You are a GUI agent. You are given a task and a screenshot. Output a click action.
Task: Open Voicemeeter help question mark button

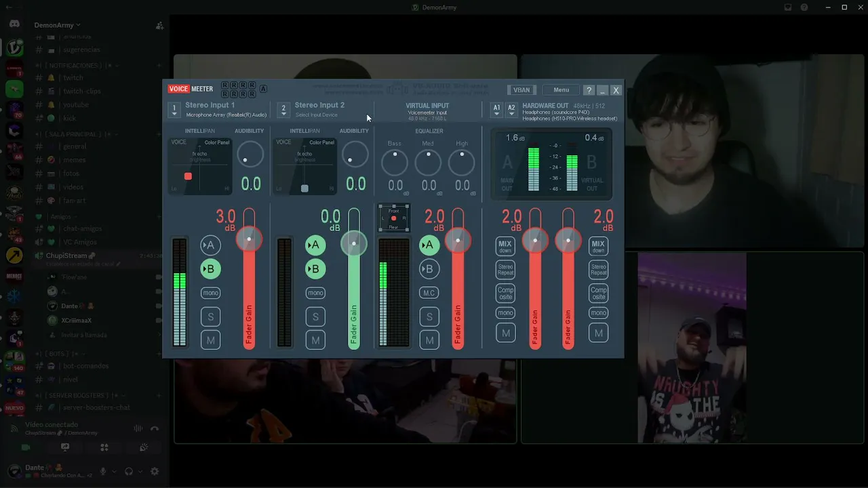tap(589, 89)
